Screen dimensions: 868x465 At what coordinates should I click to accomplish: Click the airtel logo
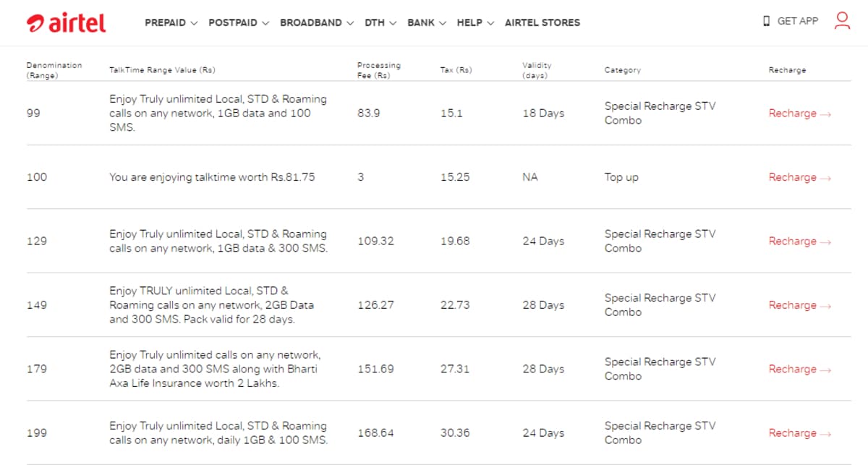[65, 22]
